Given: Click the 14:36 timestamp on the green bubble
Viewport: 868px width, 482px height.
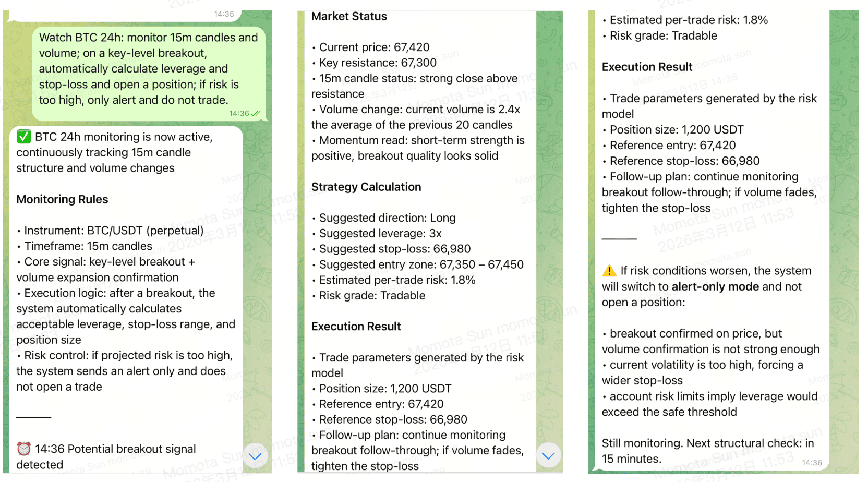Looking at the screenshot, I should click(239, 113).
